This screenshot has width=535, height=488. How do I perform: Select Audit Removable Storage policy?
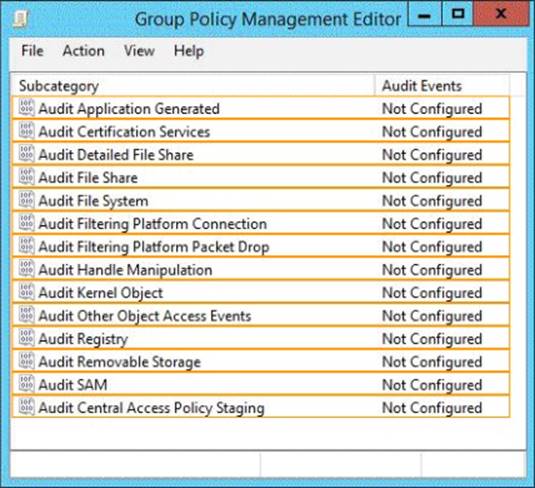coord(261,361)
